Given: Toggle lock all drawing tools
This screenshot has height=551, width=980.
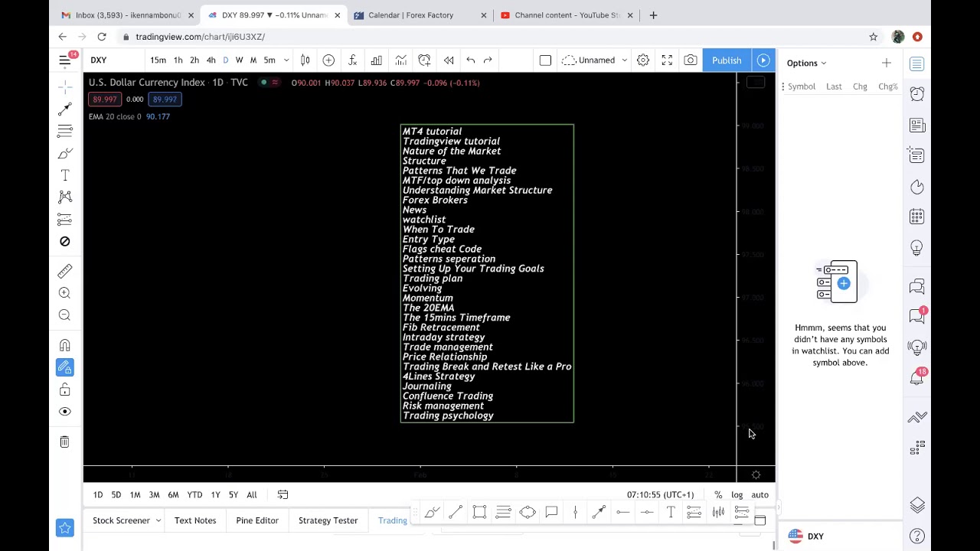Looking at the screenshot, I should [x=65, y=390].
